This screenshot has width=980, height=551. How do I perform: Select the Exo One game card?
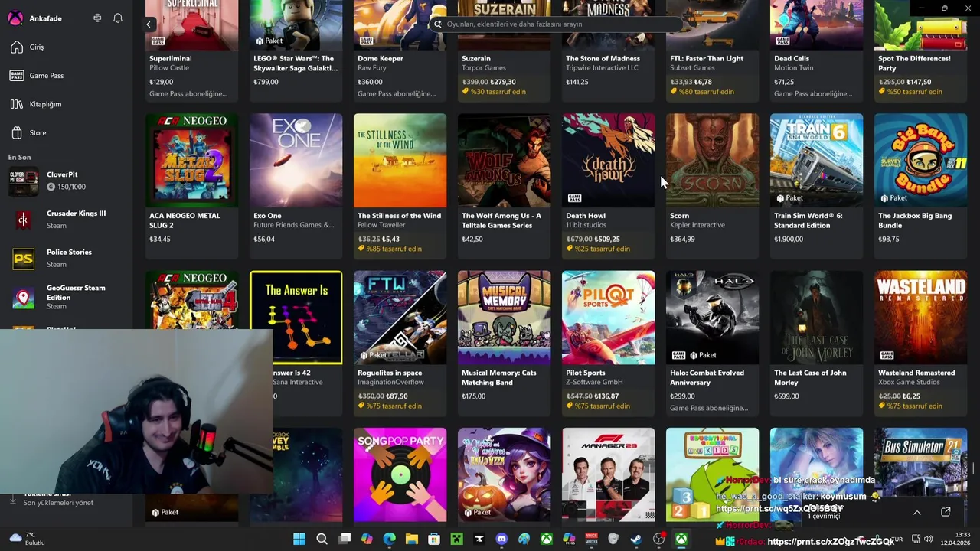[x=296, y=186]
